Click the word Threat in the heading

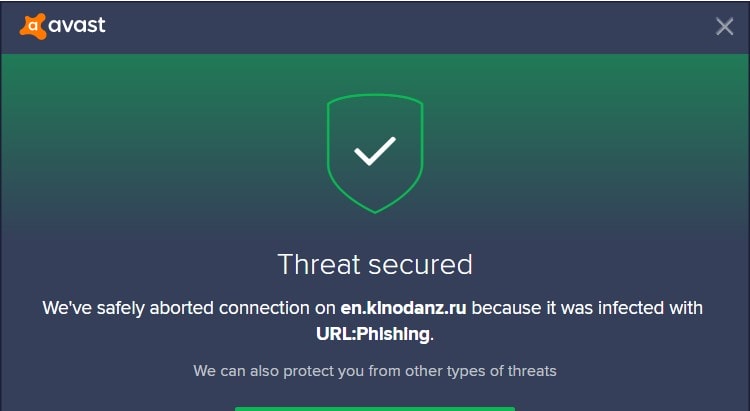319,264
